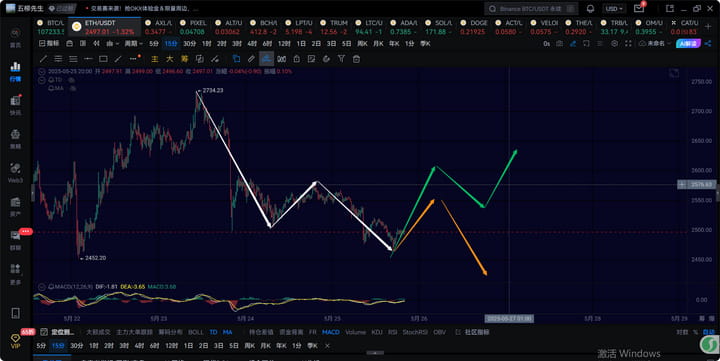This screenshot has width=720, height=361.
Task: Open the 指标 indicators button
Action: click(49, 44)
